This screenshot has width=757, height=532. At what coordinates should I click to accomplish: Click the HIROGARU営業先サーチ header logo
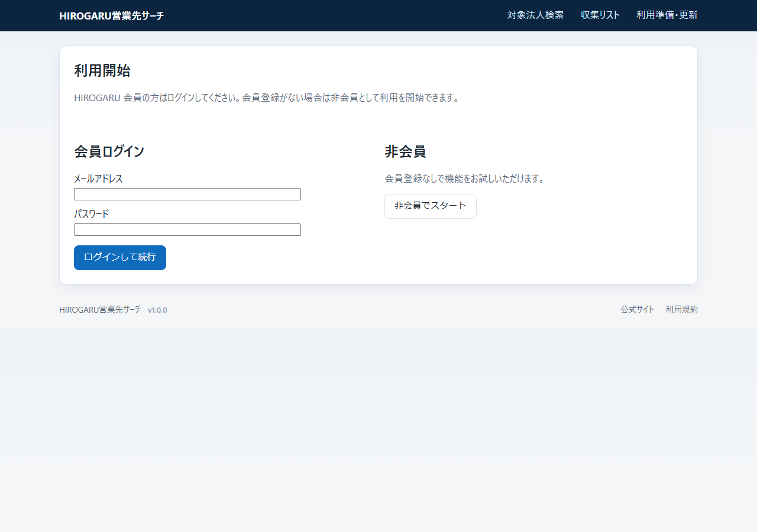pos(112,16)
